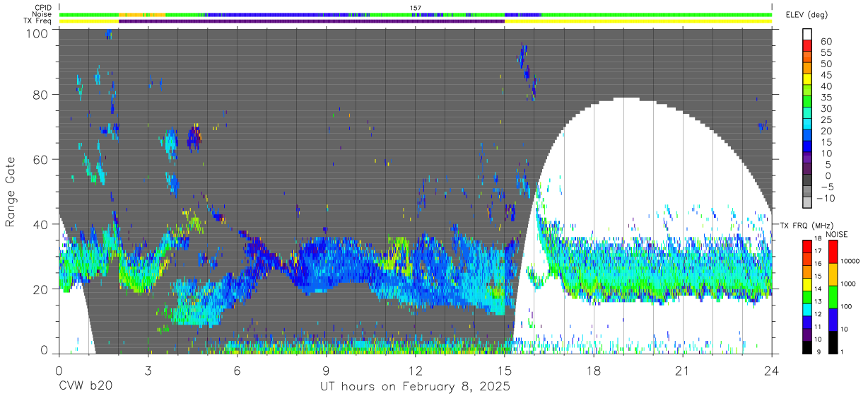The height and width of the screenshot is (401, 868).
Task: Click the '45' label on ELEV colorbar
Action: [826, 75]
